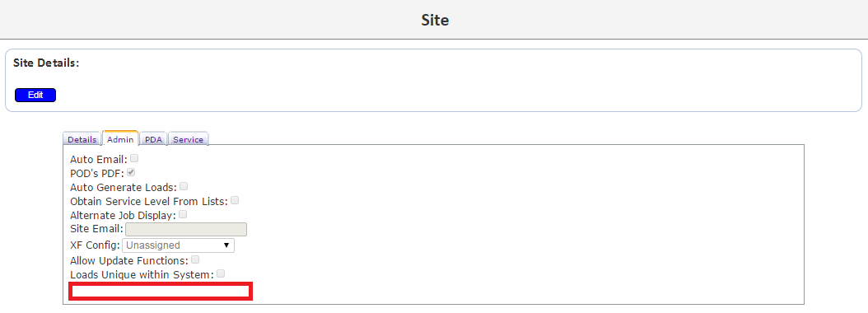The width and height of the screenshot is (868, 313).
Task: Tick Loads Unique within System checkbox
Action: [221, 273]
